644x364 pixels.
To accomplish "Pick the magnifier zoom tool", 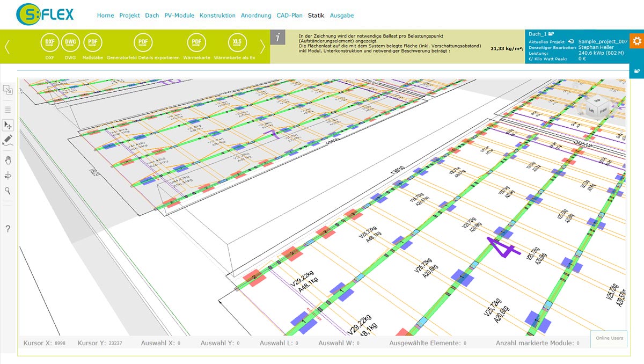I will [x=8, y=191].
